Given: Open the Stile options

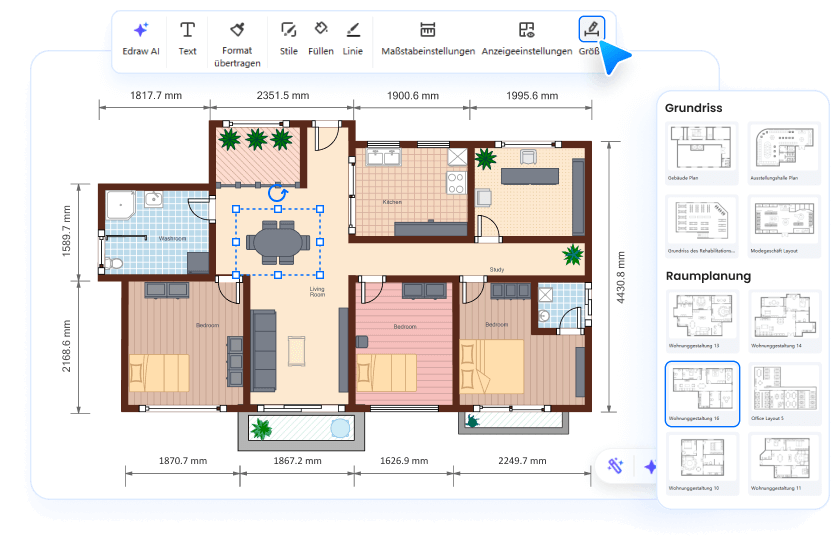Looking at the screenshot, I should click(289, 36).
